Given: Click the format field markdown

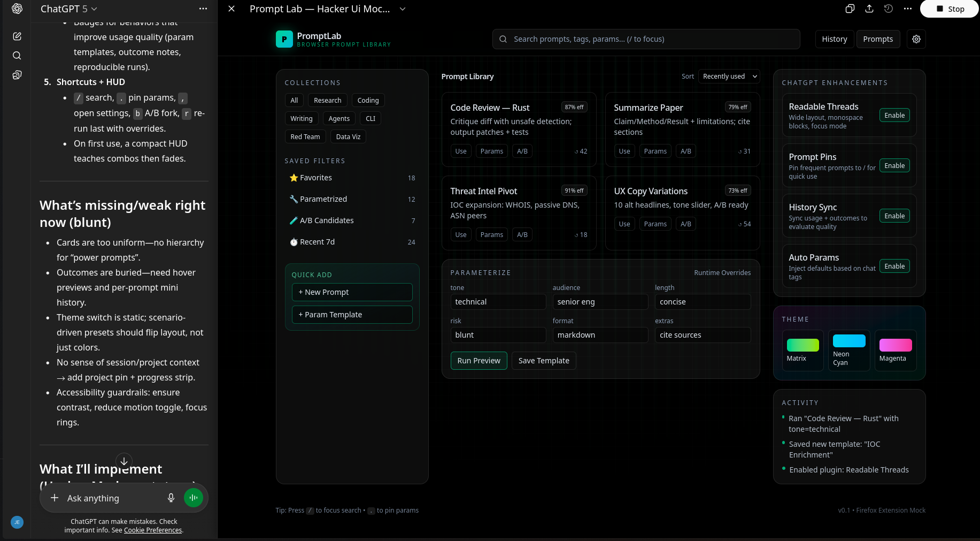Looking at the screenshot, I should (600, 335).
